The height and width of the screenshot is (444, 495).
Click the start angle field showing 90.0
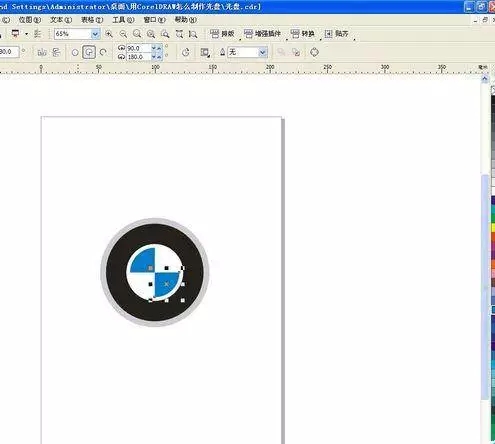click(139, 48)
